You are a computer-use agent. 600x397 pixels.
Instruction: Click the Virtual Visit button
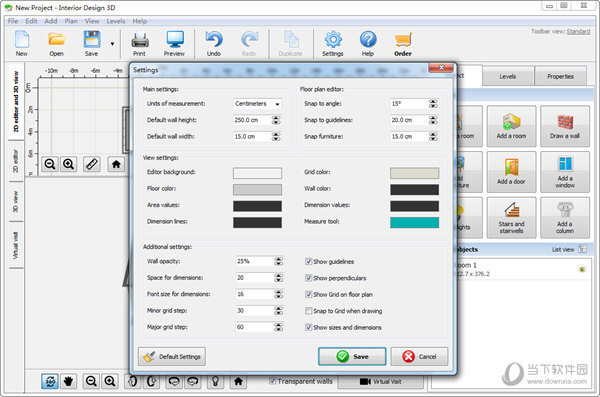381,382
